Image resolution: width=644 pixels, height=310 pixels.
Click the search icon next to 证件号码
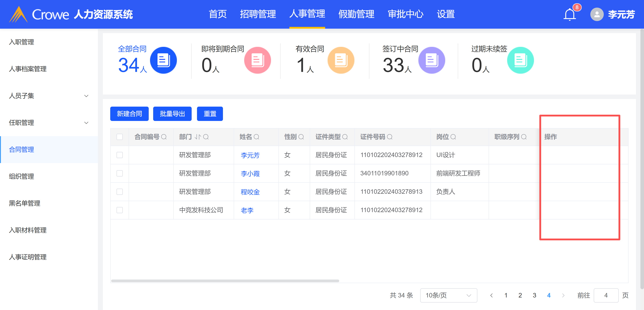click(390, 137)
